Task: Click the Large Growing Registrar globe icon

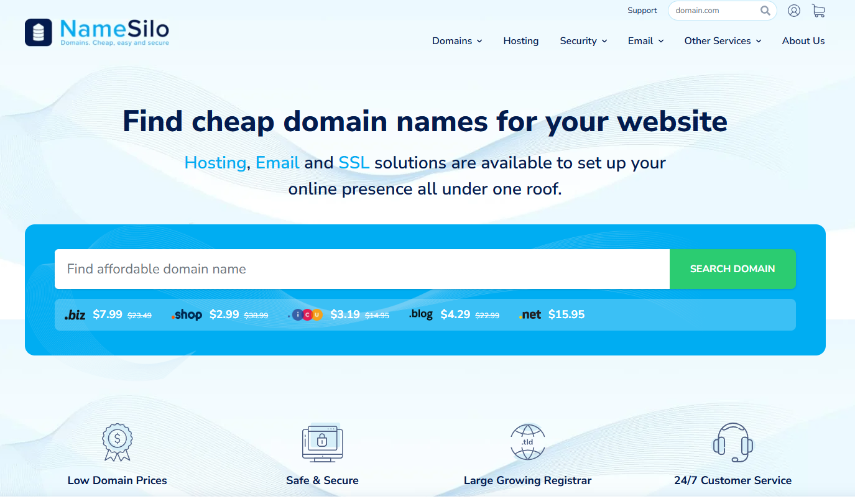Action: (x=527, y=442)
